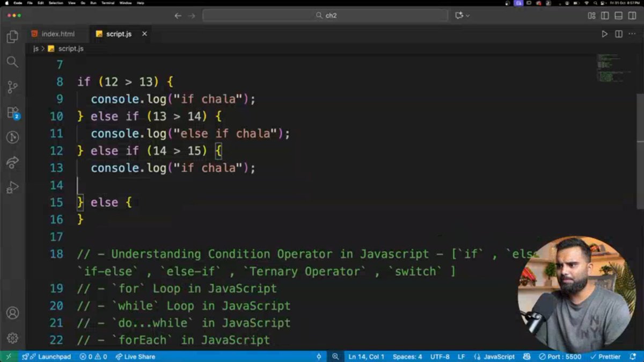This screenshot has height=362, width=644.
Task: Open the Code application menu
Action: point(17,3)
